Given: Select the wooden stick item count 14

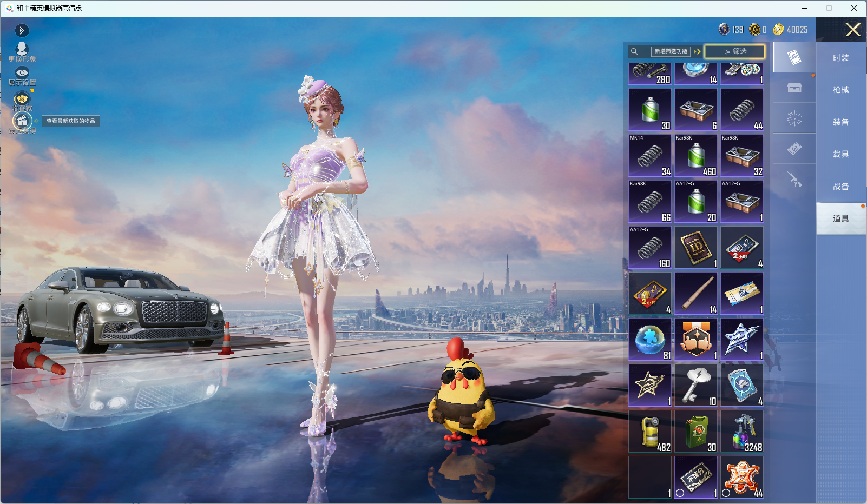Looking at the screenshot, I should (x=696, y=294).
